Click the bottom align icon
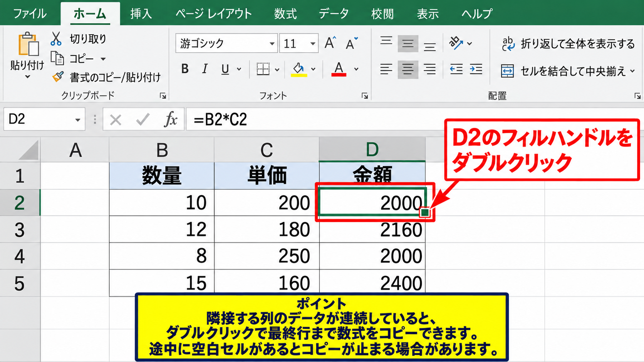 (430, 46)
